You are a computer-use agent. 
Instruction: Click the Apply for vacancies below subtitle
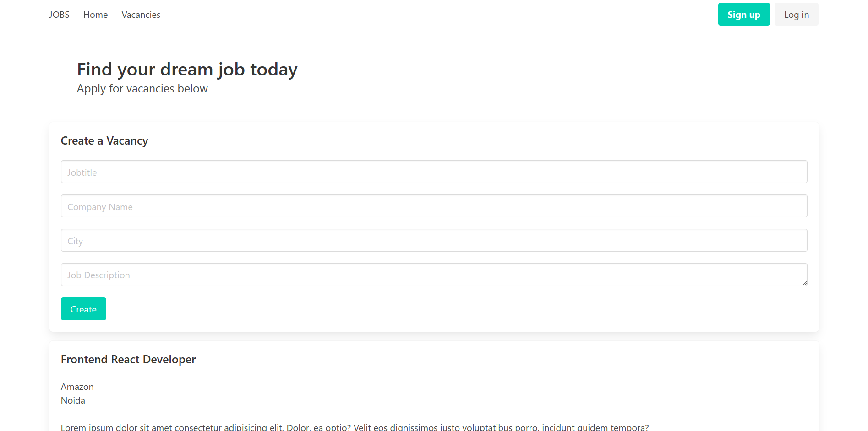click(142, 88)
